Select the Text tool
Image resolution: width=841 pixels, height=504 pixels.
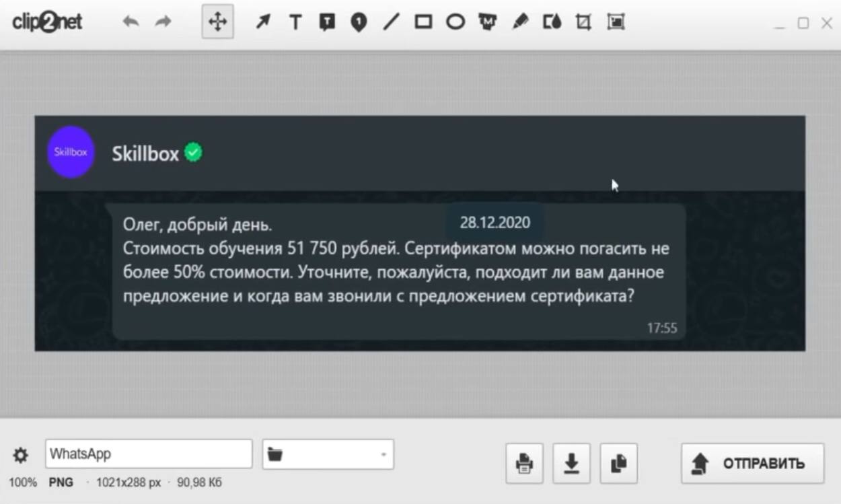(x=295, y=22)
